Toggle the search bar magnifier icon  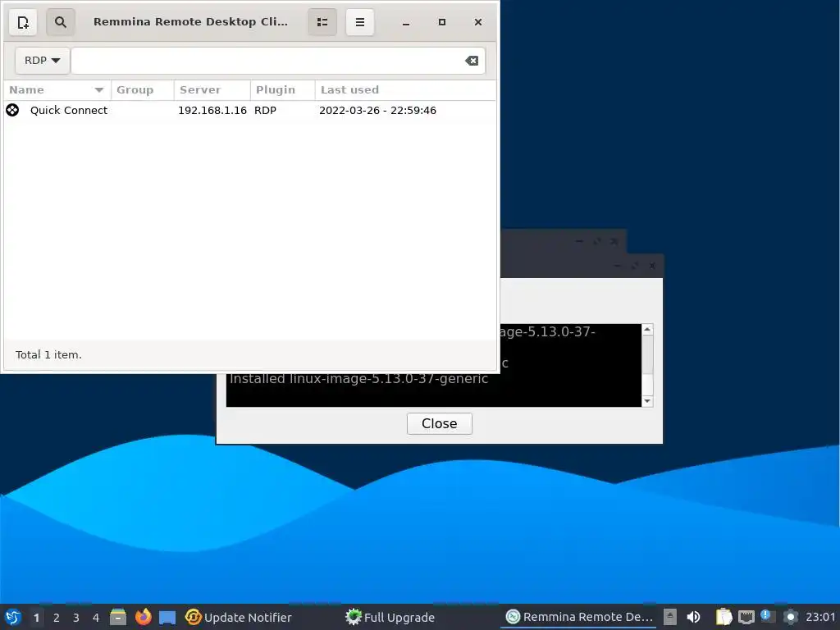tap(61, 22)
